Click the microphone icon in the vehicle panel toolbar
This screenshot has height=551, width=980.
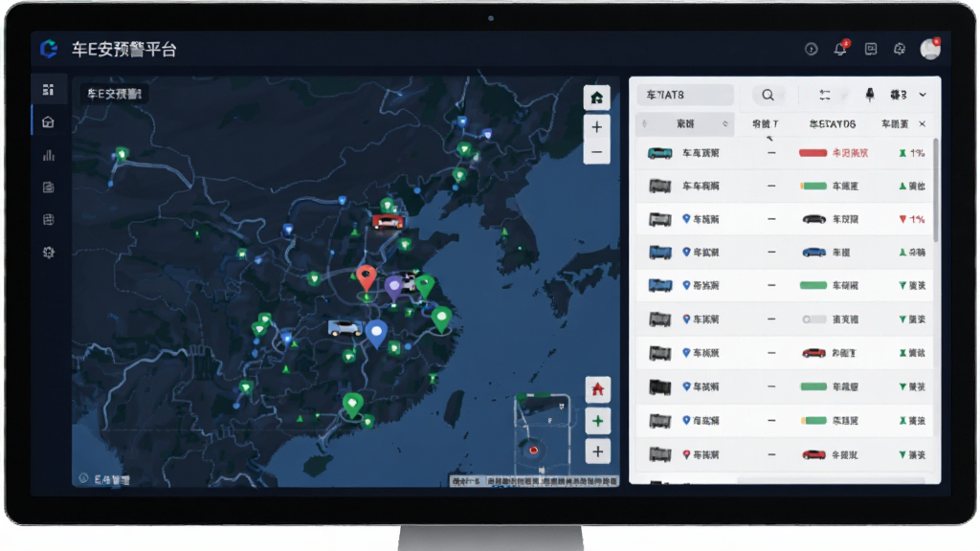(869, 95)
